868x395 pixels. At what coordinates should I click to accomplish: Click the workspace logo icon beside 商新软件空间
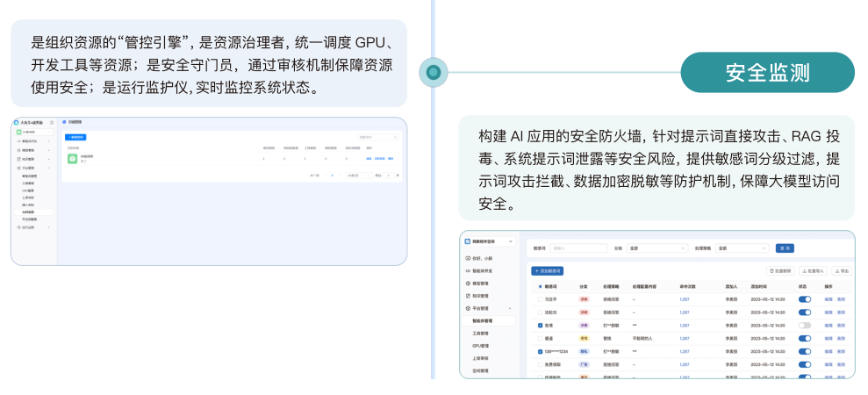click(x=466, y=241)
